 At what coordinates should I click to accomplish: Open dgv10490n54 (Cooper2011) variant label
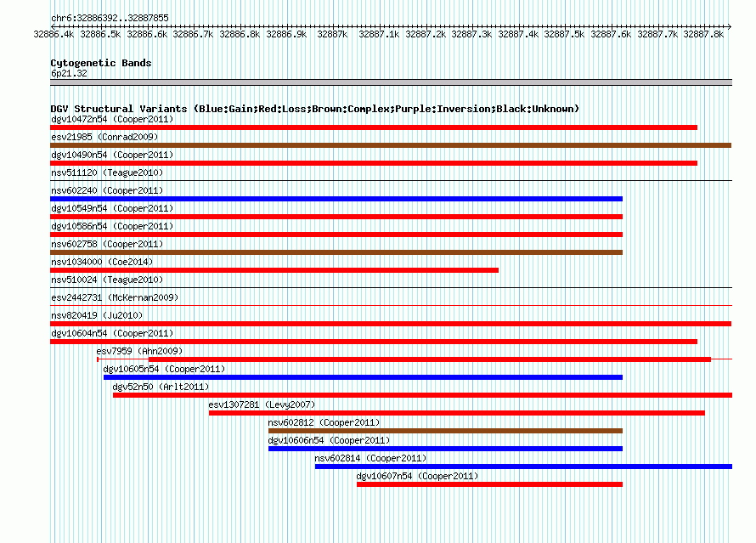point(112,155)
